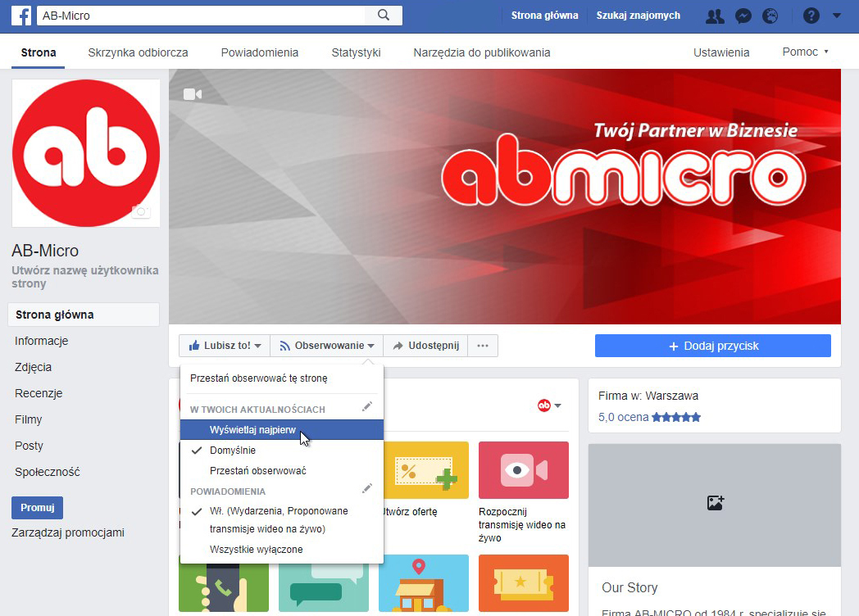This screenshot has width=859, height=616.
Task: Click the search field containing 'AB-Micro'
Action: point(201,16)
